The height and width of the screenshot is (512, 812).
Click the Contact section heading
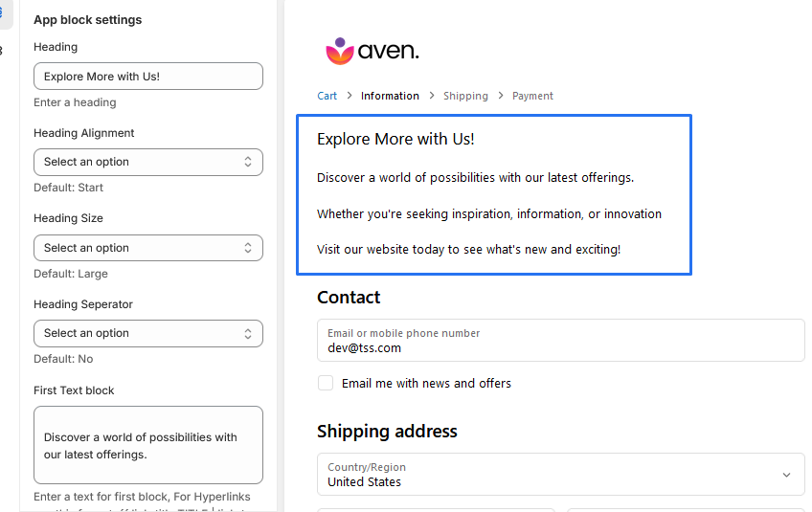coord(349,298)
